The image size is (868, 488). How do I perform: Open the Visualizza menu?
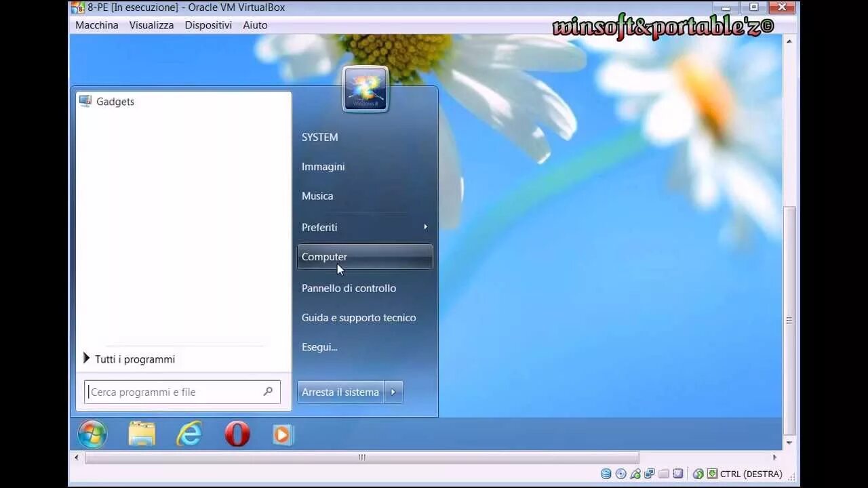[151, 25]
